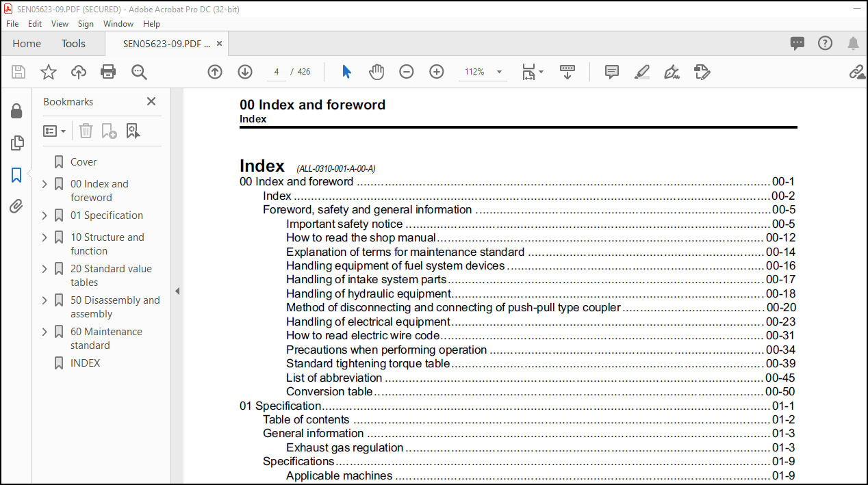Expand '50 Disassembly and assembly' bookmark

pos(44,300)
